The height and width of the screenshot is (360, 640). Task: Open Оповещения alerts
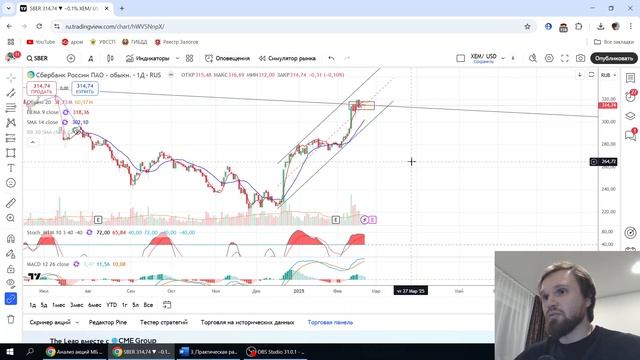227,58
